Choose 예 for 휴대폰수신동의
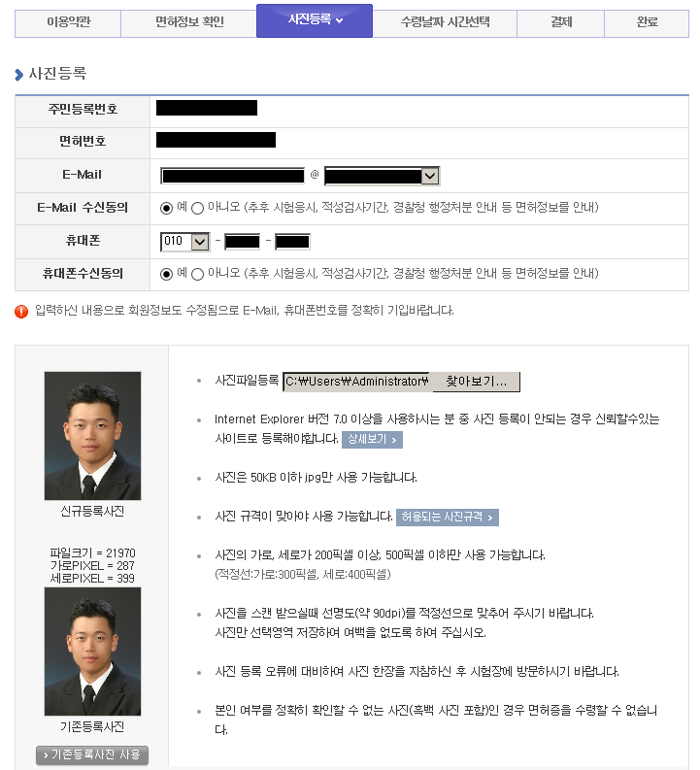The width and height of the screenshot is (700, 770). [166, 274]
